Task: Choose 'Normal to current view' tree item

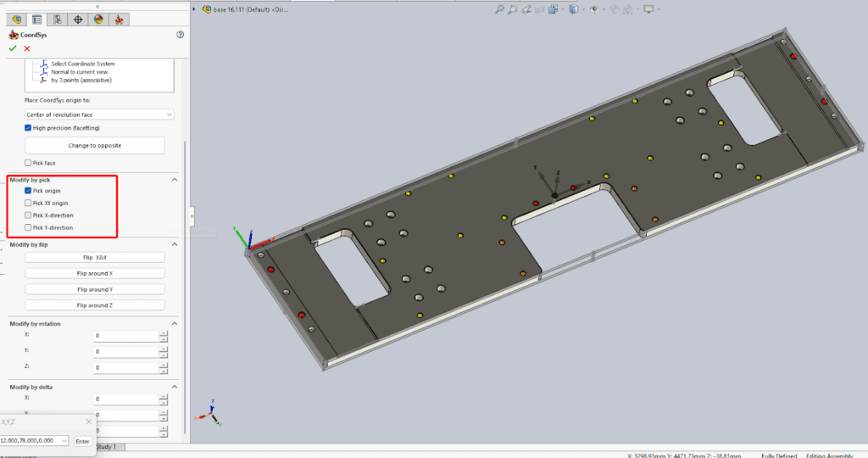Action: pyautogui.click(x=82, y=72)
